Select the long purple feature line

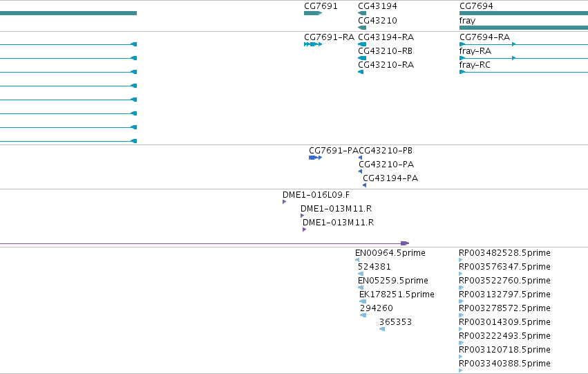click(205, 243)
